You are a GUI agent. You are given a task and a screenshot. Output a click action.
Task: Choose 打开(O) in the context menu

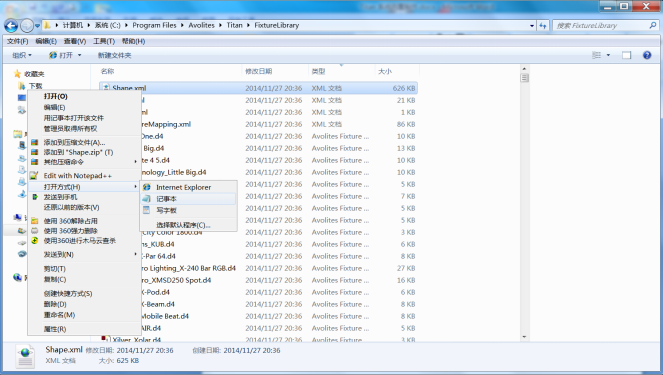[x=55, y=96]
